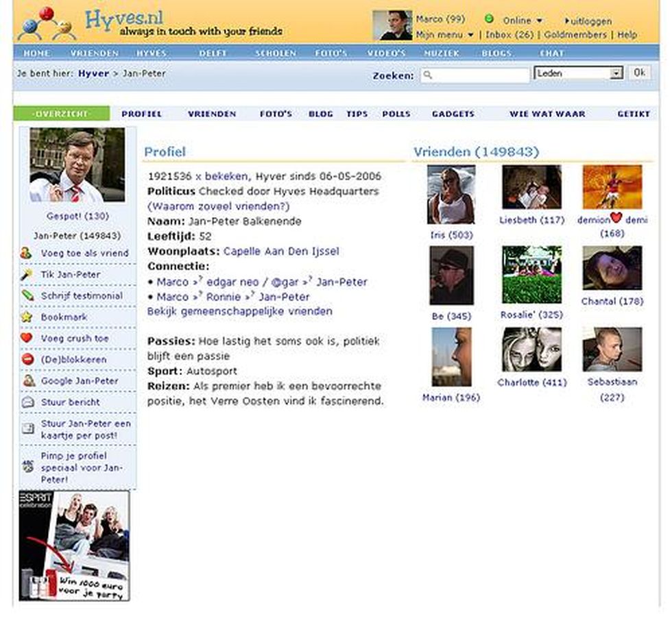Click the Hyves.nl logo icon
Viewport: 672px width, 623px height.
coord(47,24)
